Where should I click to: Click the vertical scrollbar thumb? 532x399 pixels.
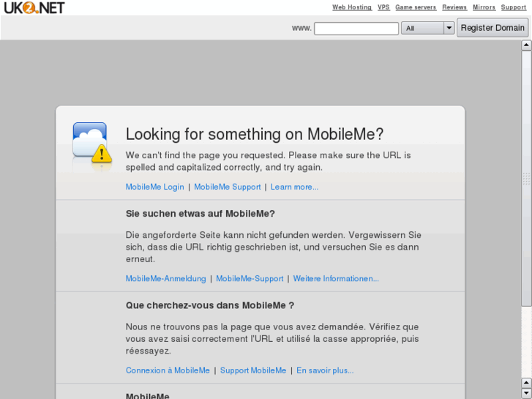526,178
